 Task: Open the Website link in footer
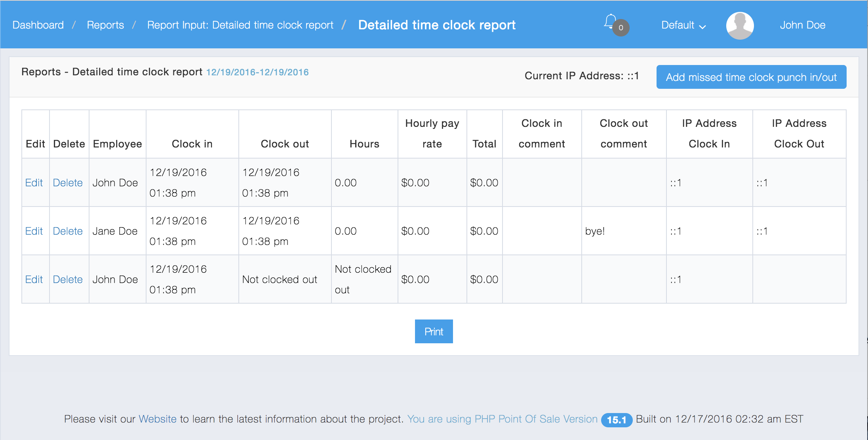click(x=158, y=419)
